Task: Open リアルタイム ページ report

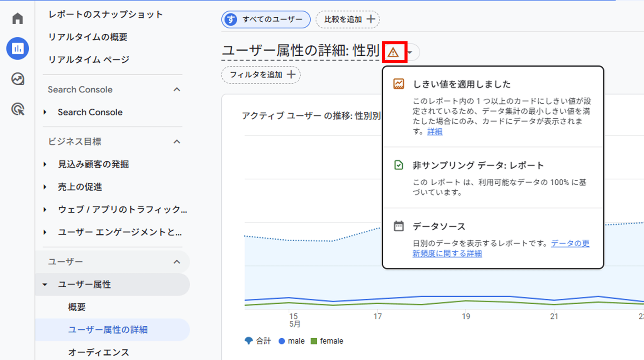Action: click(89, 60)
